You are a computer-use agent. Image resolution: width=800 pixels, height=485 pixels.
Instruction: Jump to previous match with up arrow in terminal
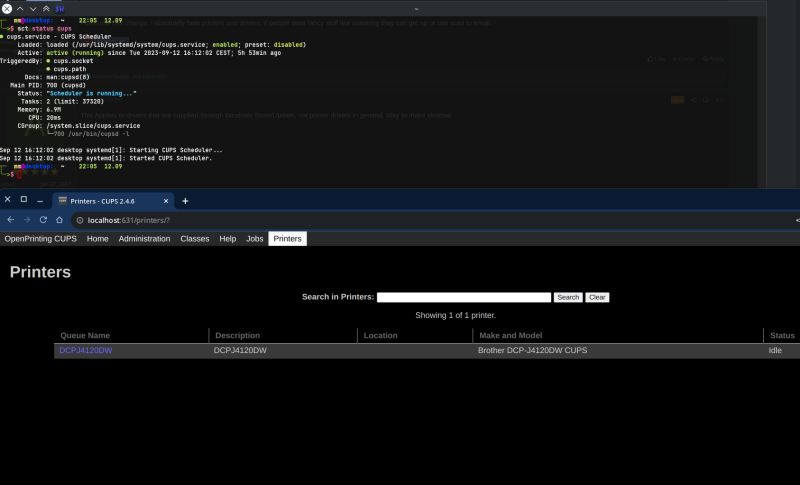point(20,9)
